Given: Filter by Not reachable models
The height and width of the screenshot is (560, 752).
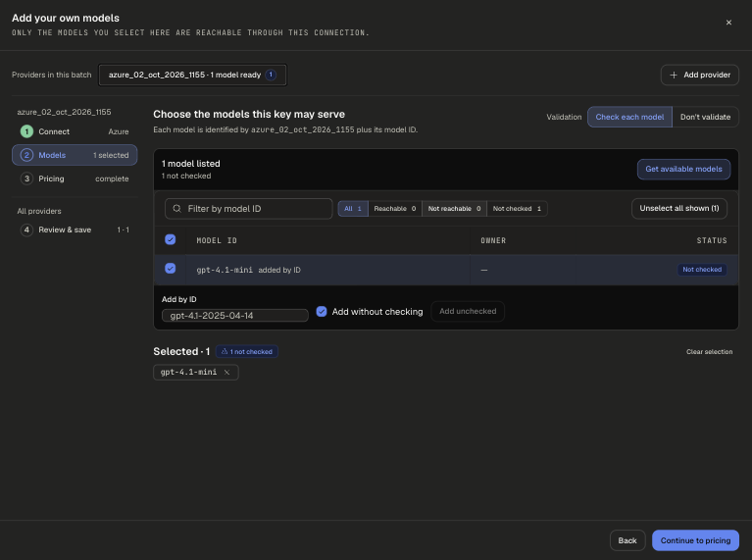Looking at the screenshot, I should [454, 209].
